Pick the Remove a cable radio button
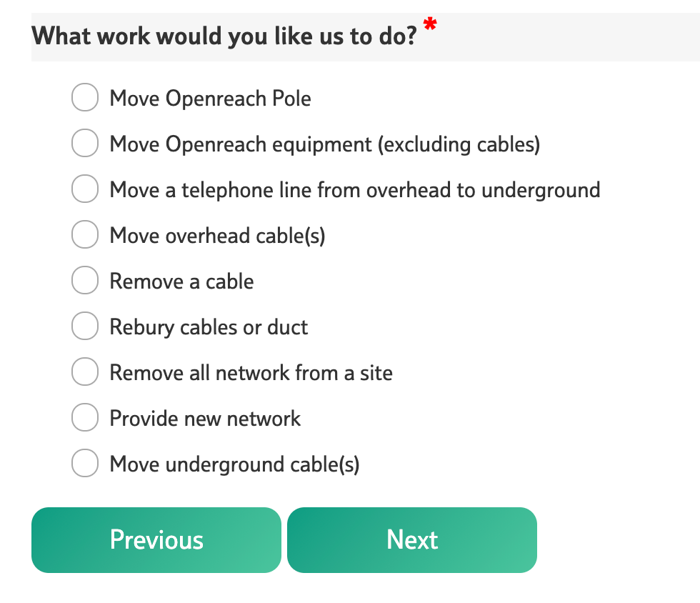 (x=84, y=281)
